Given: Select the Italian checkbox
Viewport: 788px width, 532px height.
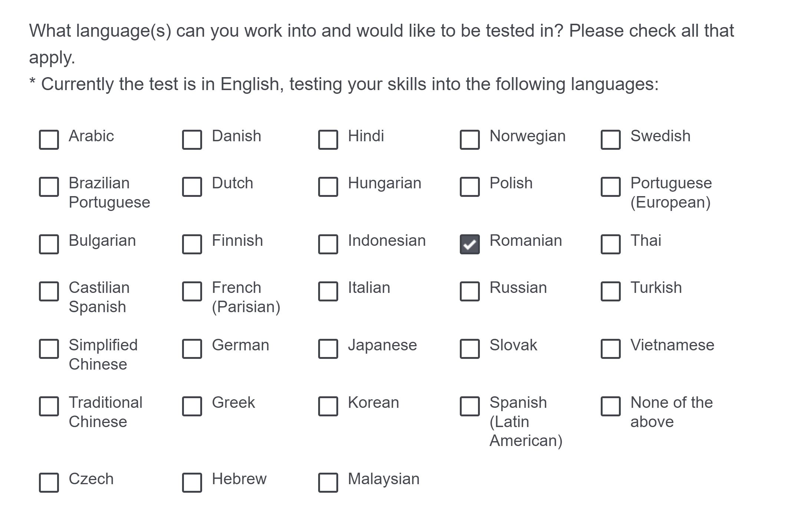Looking at the screenshot, I should click(x=328, y=291).
